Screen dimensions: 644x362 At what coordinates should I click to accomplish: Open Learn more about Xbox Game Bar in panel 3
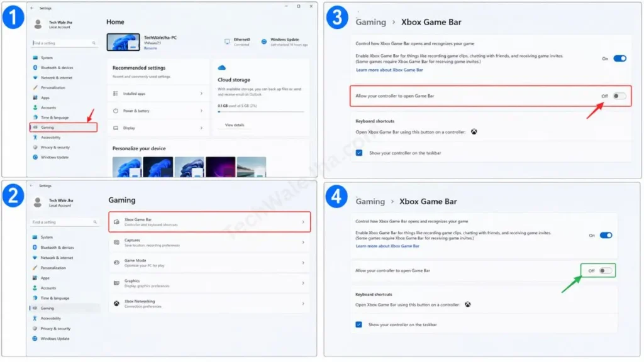[389, 70]
